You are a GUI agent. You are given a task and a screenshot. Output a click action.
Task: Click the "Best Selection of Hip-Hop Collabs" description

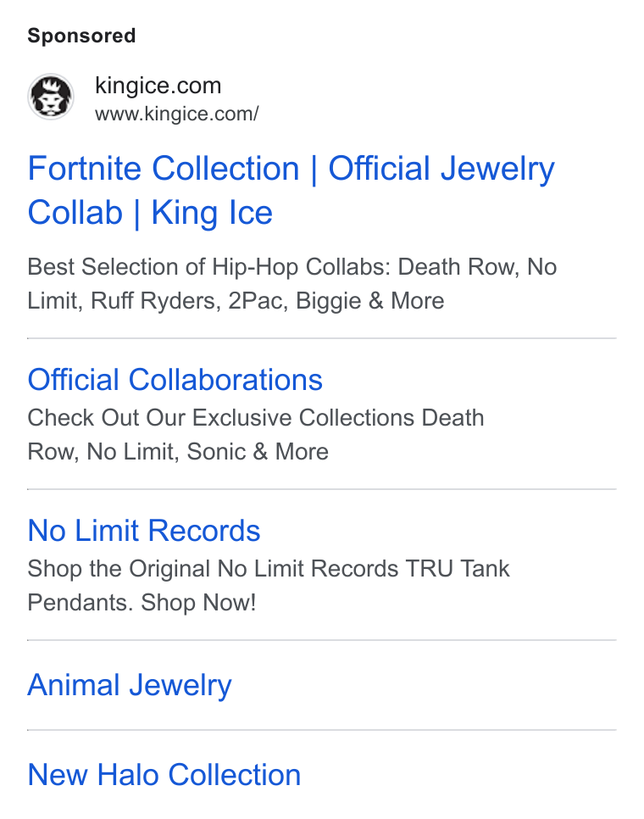[208, 267]
